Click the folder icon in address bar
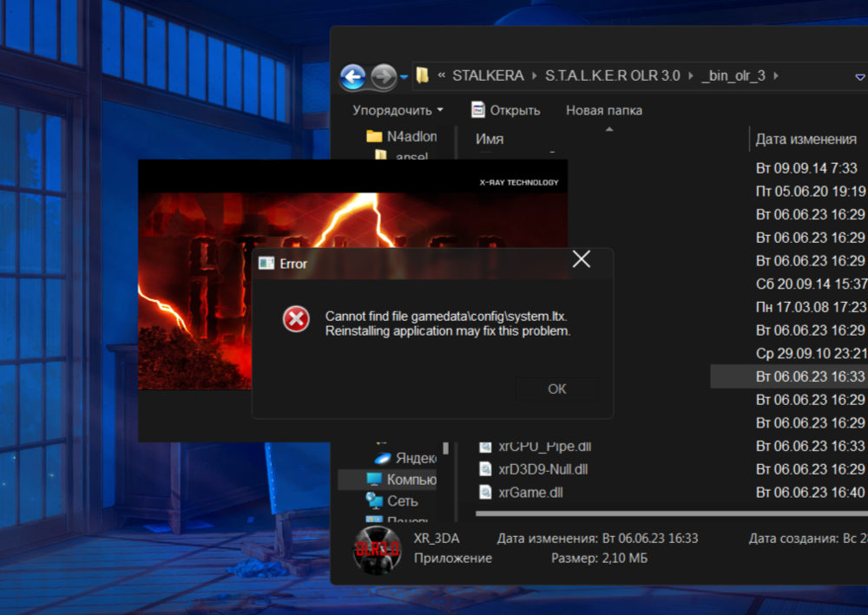Image resolution: width=868 pixels, height=615 pixels. (x=423, y=75)
